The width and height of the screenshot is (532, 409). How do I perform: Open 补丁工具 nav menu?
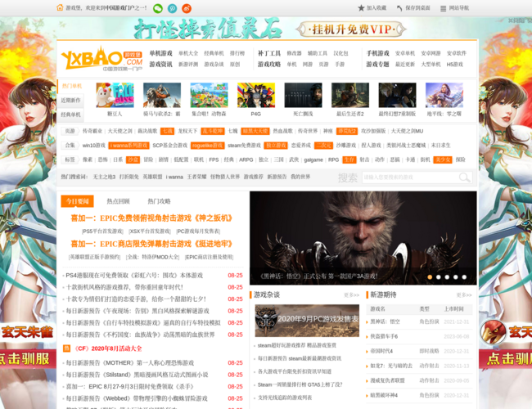269,53
